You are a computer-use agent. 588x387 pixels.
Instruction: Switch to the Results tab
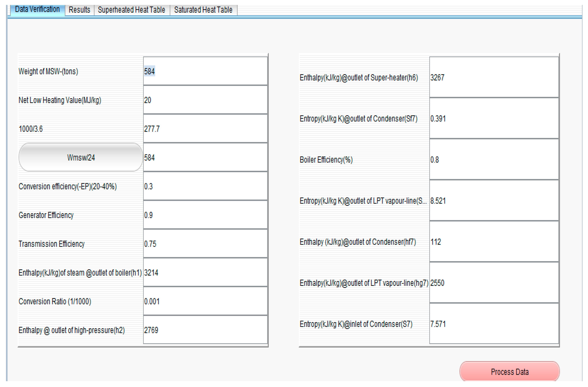click(x=79, y=10)
